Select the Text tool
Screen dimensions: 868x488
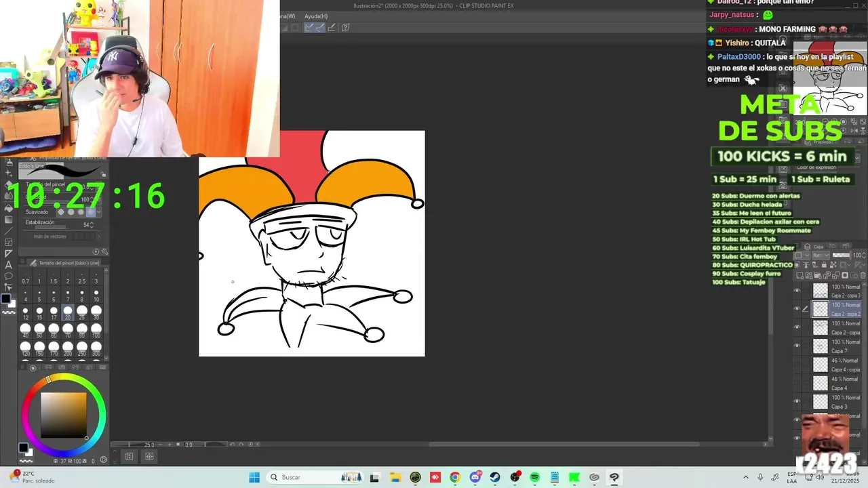8,265
